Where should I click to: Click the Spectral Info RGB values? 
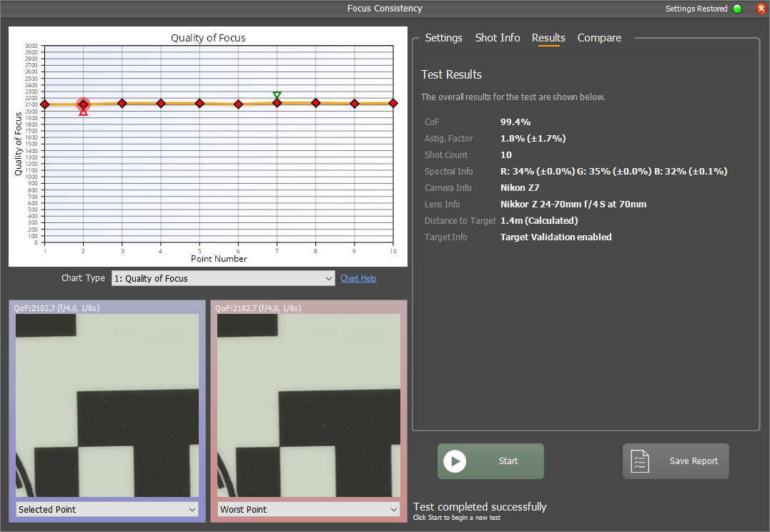click(x=614, y=172)
